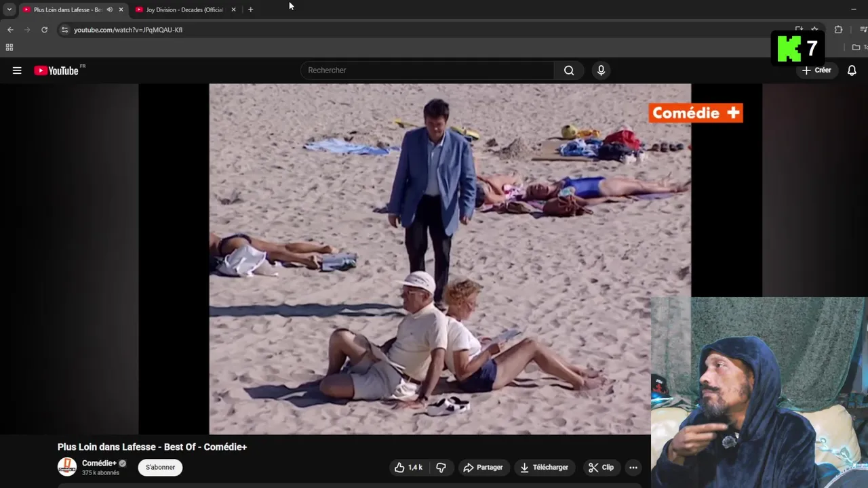Click the video title Plus Loin dans Lafesse

pyautogui.click(x=152, y=447)
